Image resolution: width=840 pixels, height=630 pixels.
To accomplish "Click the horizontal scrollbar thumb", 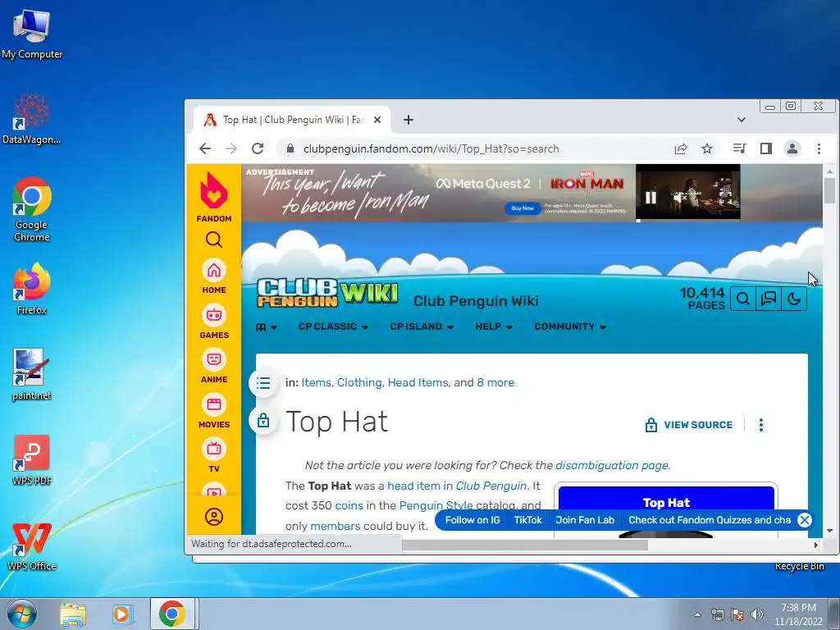I will pos(524,545).
